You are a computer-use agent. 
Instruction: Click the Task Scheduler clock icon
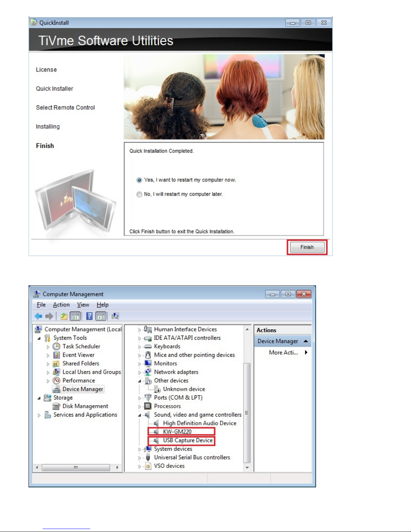(57, 346)
